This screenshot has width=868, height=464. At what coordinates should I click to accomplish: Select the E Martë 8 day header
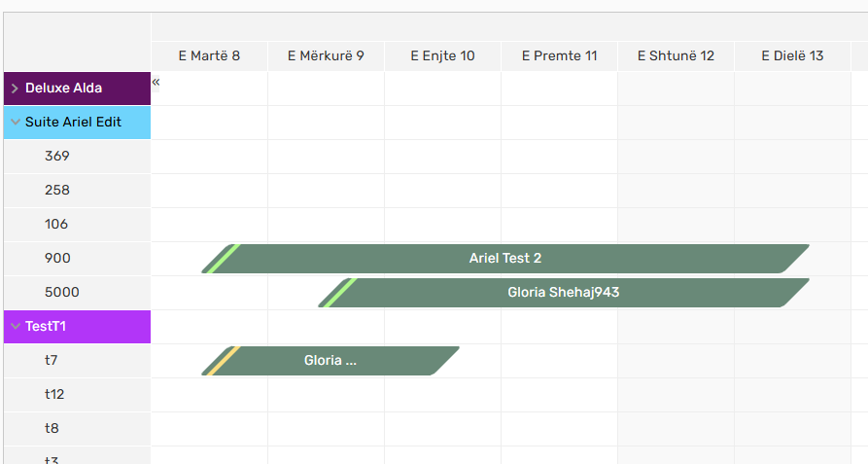tap(209, 56)
